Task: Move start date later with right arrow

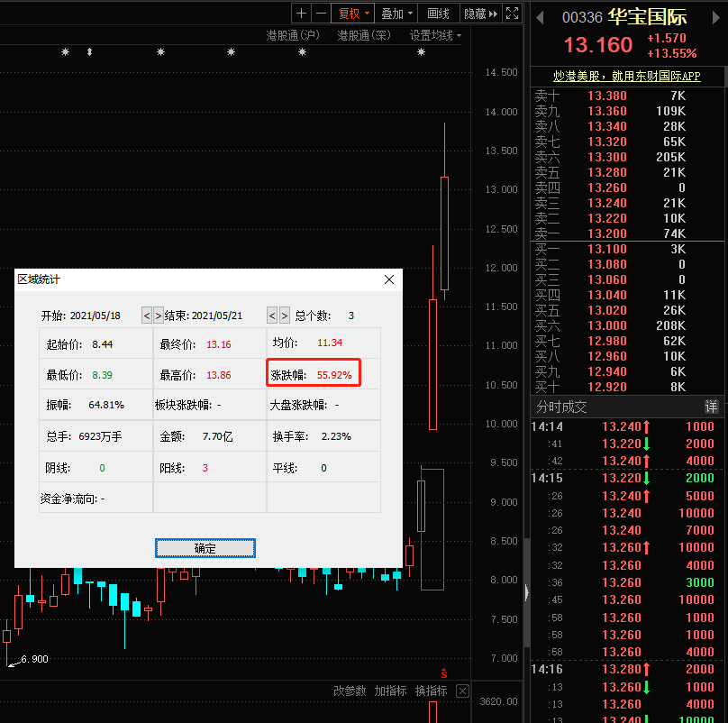Action: click(x=159, y=316)
